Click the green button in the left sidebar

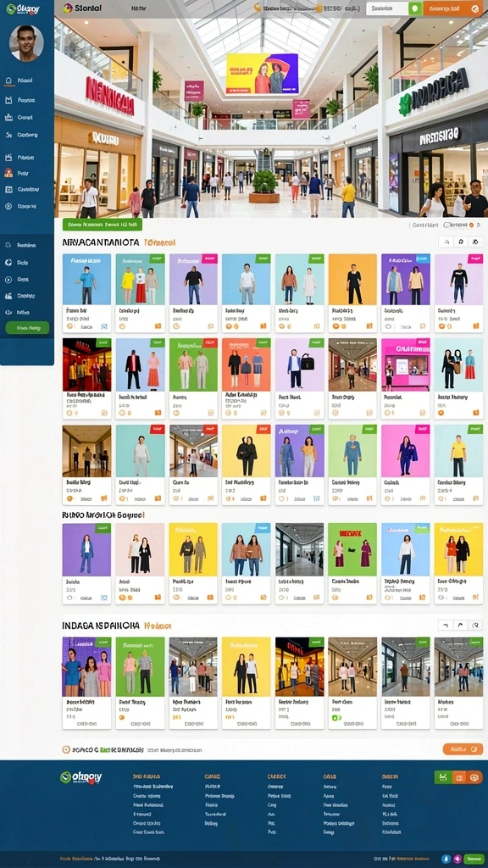(x=27, y=328)
